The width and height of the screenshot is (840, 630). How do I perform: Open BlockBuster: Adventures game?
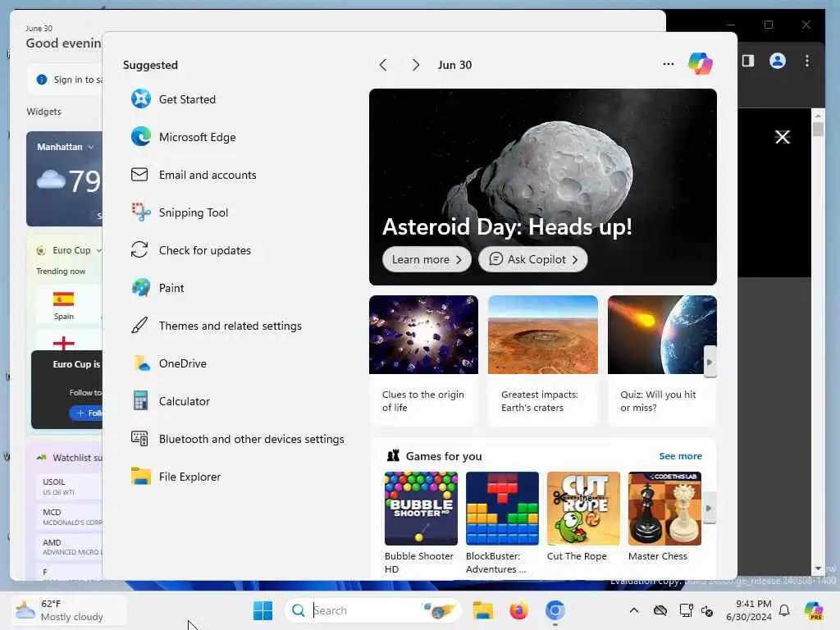(502, 523)
